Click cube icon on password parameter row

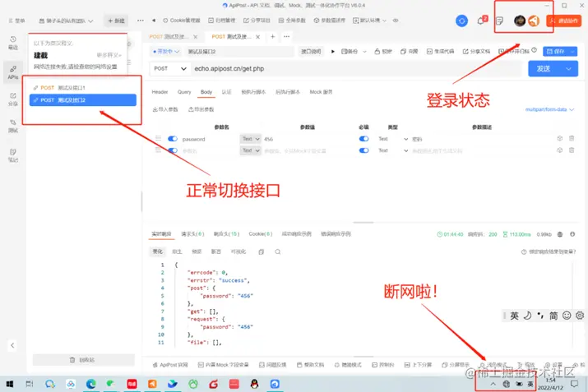tap(559, 138)
